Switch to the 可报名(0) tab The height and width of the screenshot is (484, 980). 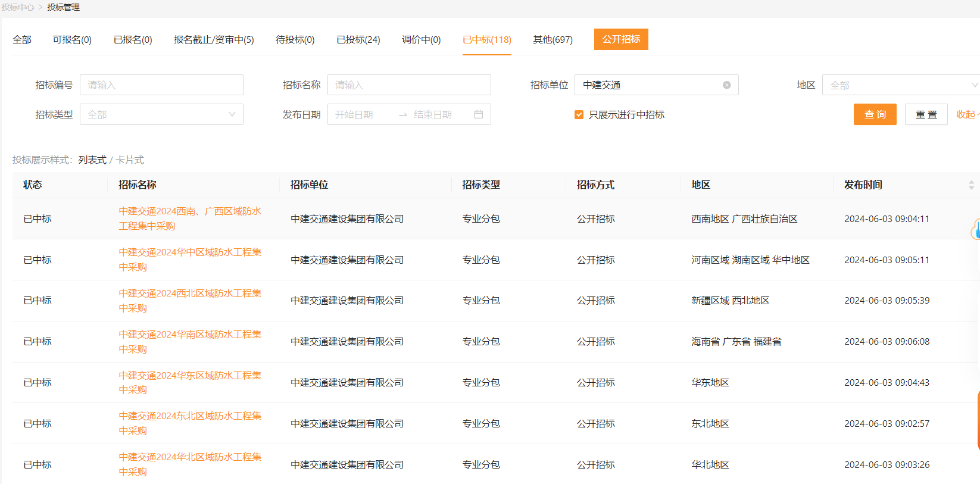click(72, 39)
